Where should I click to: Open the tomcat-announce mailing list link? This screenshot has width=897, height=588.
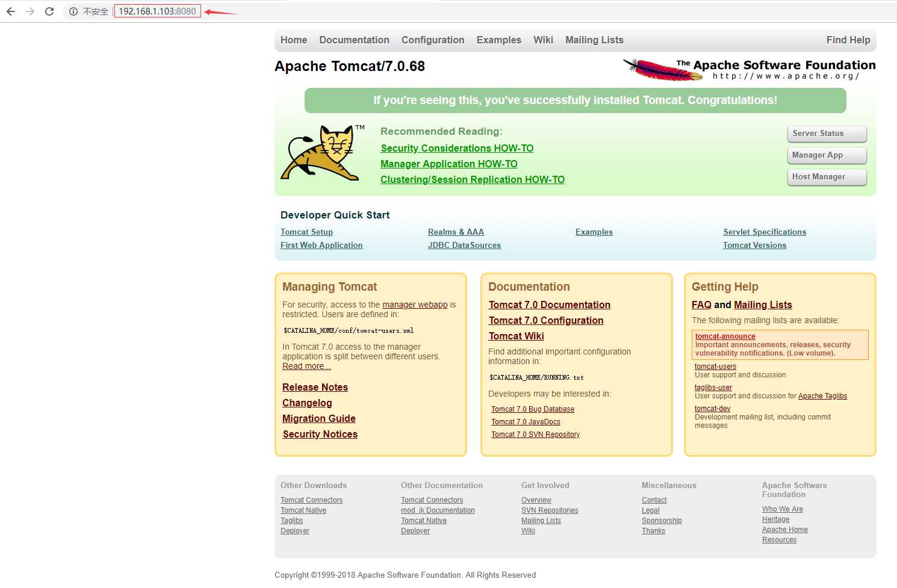coord(725,336)
